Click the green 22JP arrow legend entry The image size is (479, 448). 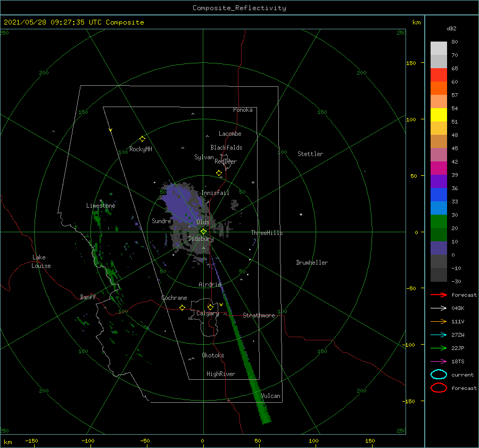(439, 348)
